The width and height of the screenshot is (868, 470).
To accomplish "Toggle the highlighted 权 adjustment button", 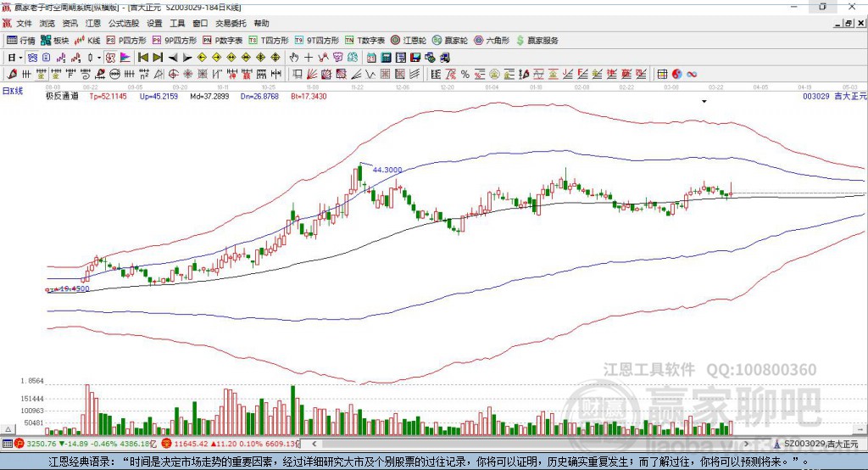I will point(111,58).
